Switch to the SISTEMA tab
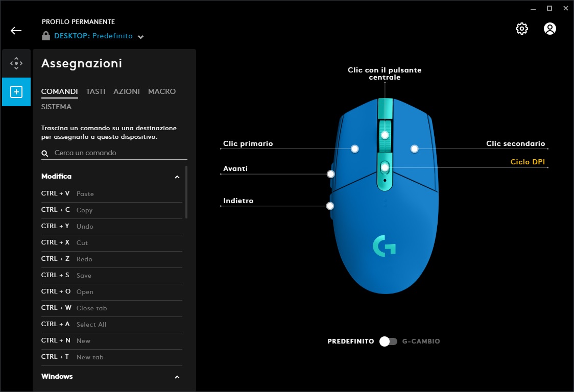The image size is (574, 392). point(56,107)
